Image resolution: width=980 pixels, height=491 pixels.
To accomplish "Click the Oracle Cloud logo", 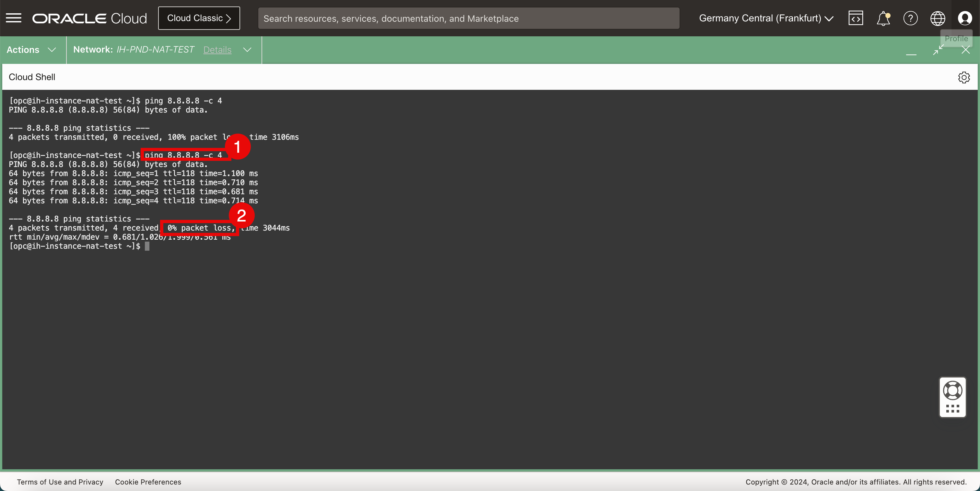I will pos(89,18).
